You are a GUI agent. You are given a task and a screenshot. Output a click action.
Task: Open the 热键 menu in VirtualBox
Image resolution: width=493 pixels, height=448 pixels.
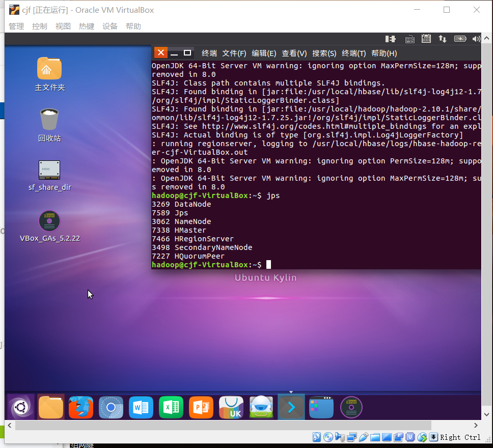pos(87,26)
